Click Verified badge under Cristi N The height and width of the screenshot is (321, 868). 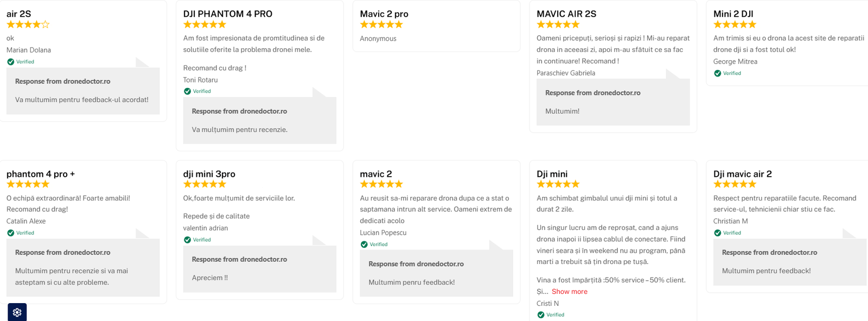pyautogui.click(x=551, y=314)
